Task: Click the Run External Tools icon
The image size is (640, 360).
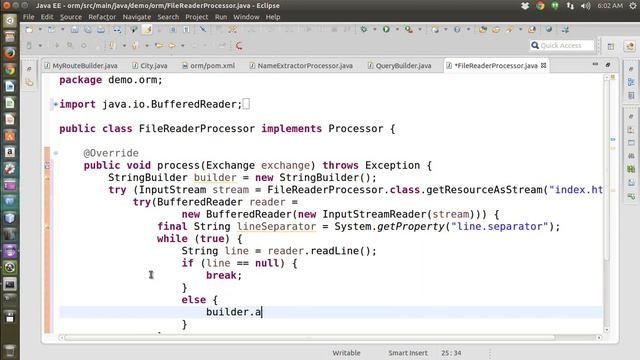Action: tap(409, 29)
